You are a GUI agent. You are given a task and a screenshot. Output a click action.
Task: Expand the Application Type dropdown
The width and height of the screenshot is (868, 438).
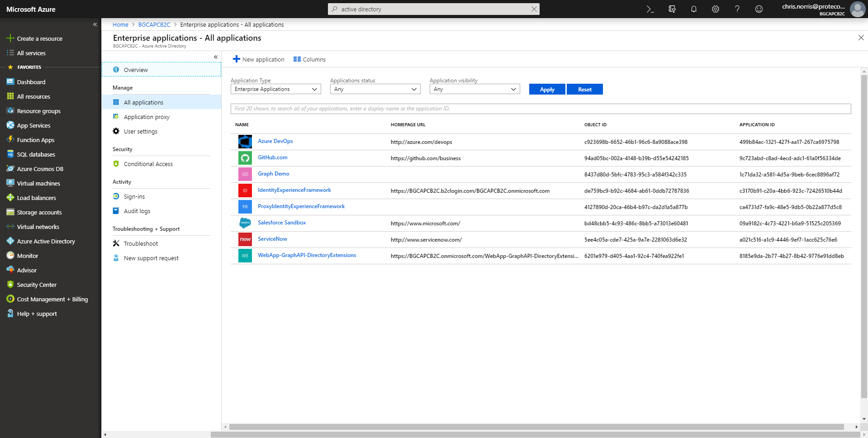pyautogui.click(x=276, y=89)
